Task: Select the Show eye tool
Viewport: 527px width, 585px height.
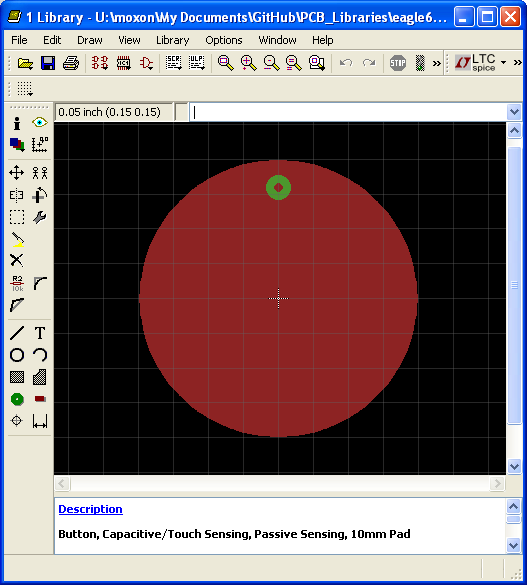Action: click(40, 122)
